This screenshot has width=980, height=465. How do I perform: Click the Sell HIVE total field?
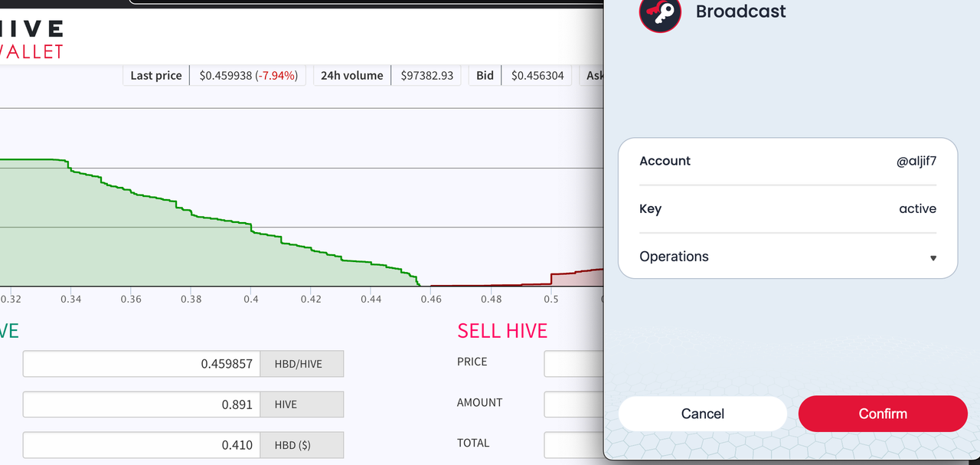tap(573, 445)
